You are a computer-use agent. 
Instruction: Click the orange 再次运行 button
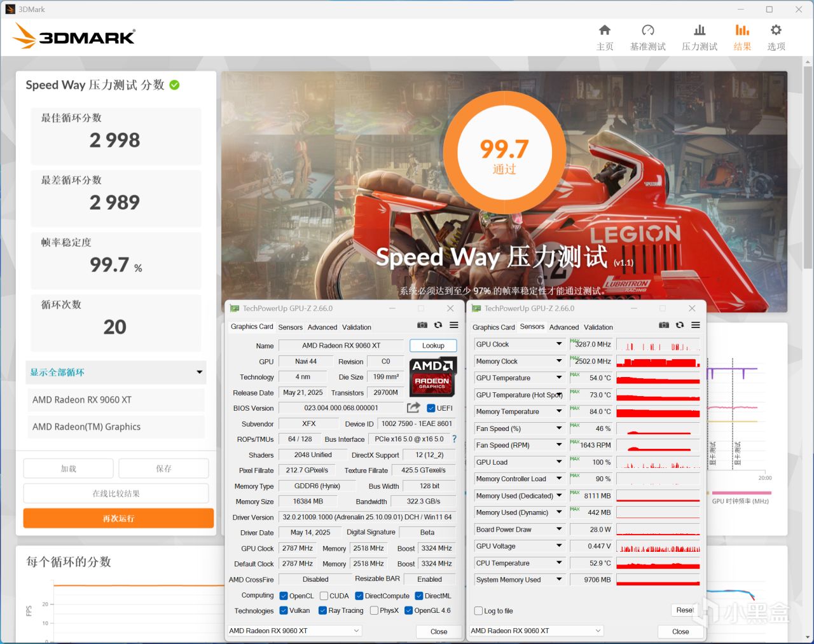click(x=118, y=518)
